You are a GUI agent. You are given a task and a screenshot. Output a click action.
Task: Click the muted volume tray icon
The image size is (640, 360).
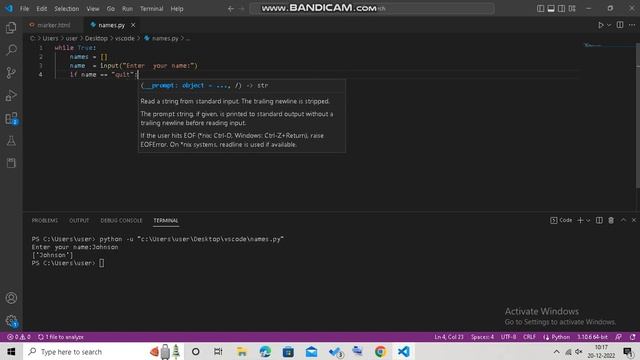tap(578, 352)
